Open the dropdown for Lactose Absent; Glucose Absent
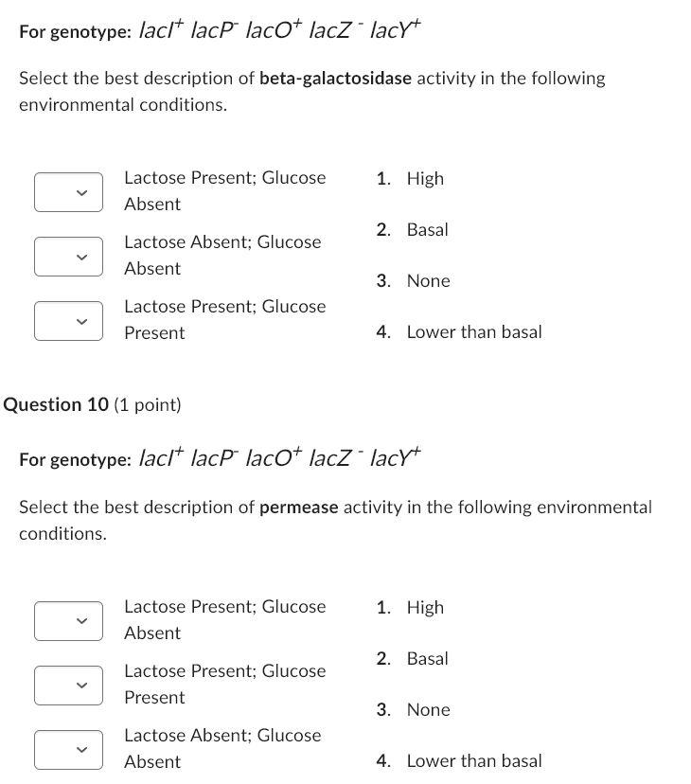The image size is (691, 784). click(x=68, y=256)
